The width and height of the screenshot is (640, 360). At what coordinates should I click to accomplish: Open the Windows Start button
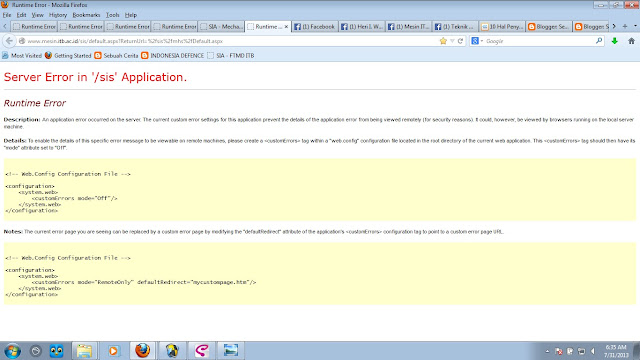coord(12,351)
